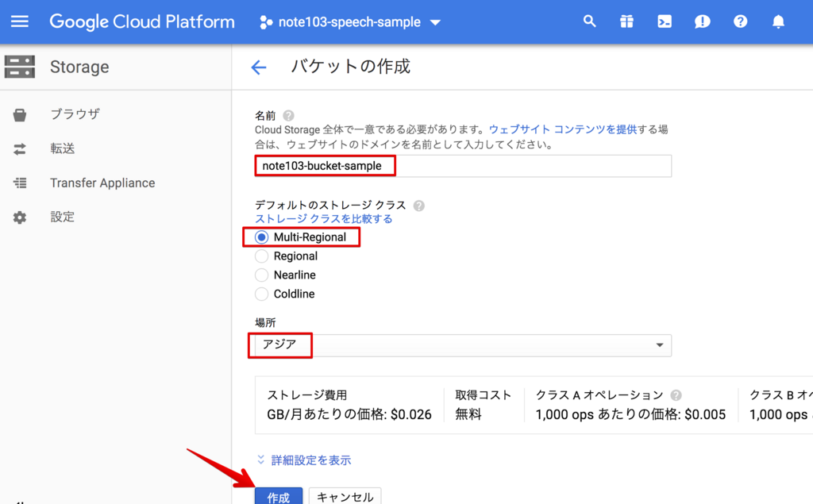
Task: Click the Google Cloud Platform logo text
Action: [x=142, y=21]
